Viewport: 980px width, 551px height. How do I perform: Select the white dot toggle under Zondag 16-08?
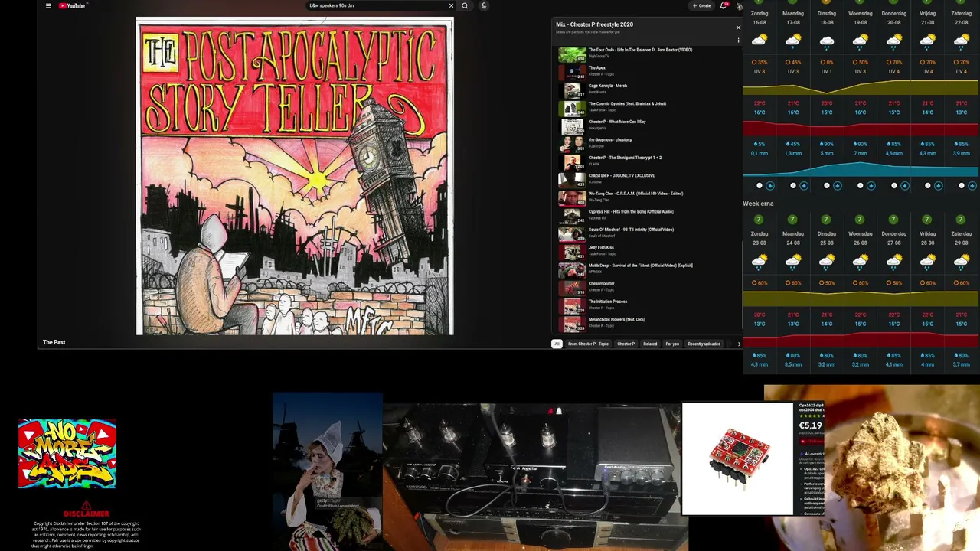tap(759, 186)
